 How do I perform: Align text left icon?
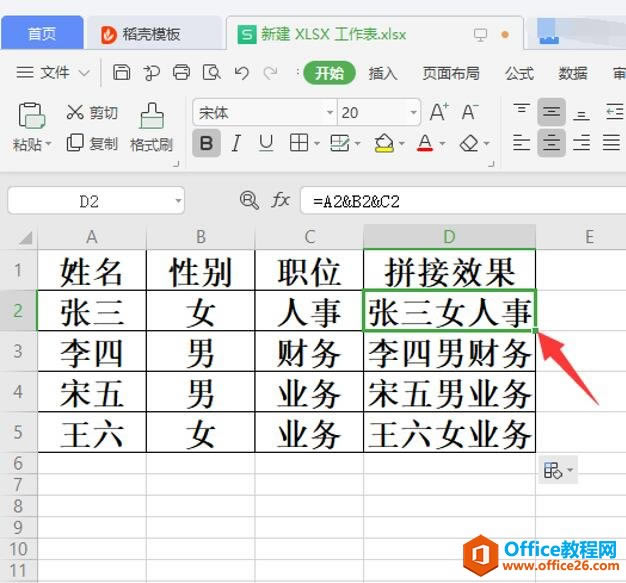pos(521,143)
